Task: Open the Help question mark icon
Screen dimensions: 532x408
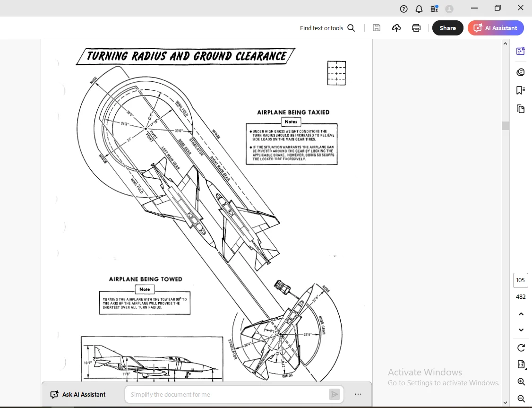Action: coord(403,9)
